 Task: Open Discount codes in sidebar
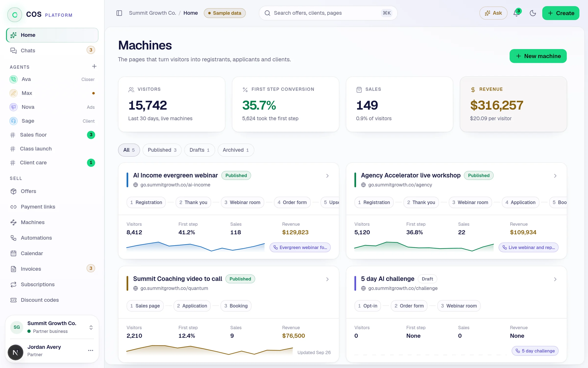pos(52,300)
